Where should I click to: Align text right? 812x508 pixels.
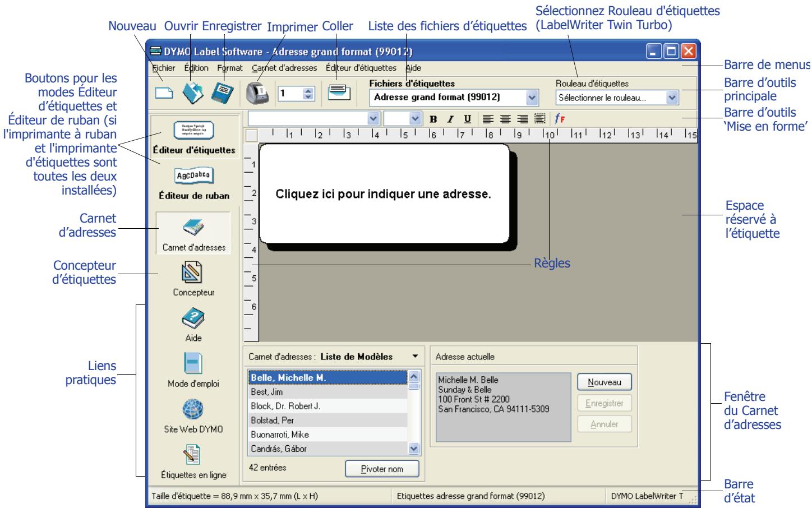tap(523, 119)
